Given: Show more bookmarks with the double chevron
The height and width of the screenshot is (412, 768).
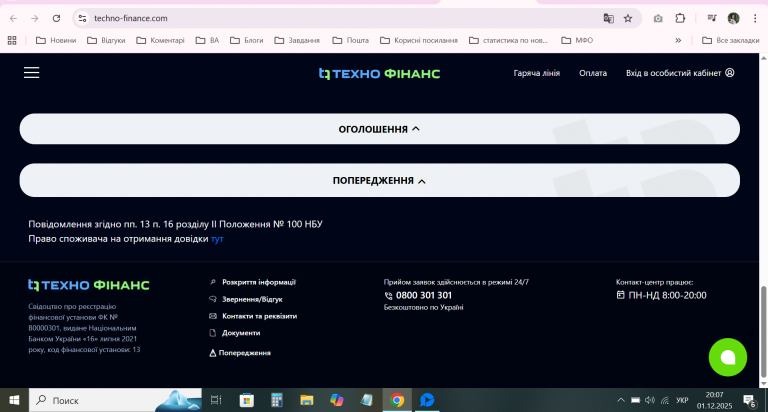Looking at the screenshot, I should pyautogui.click(x=678, y=40).
